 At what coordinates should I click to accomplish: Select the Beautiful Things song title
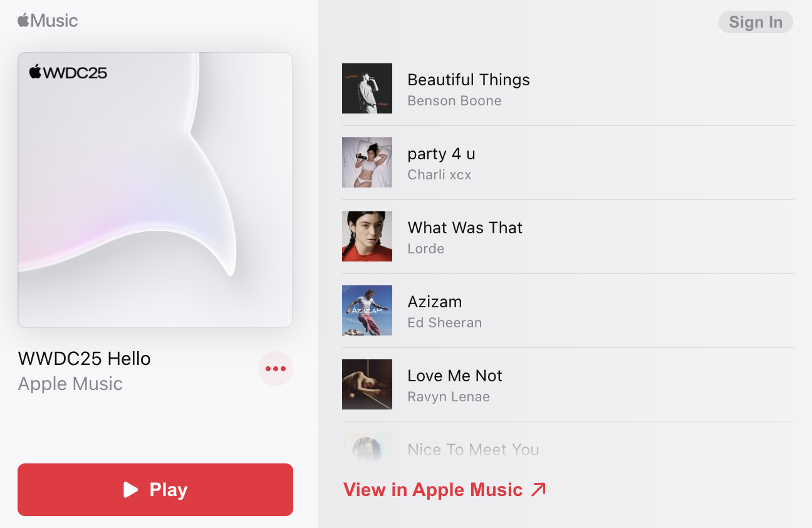[x=469, y=80]
